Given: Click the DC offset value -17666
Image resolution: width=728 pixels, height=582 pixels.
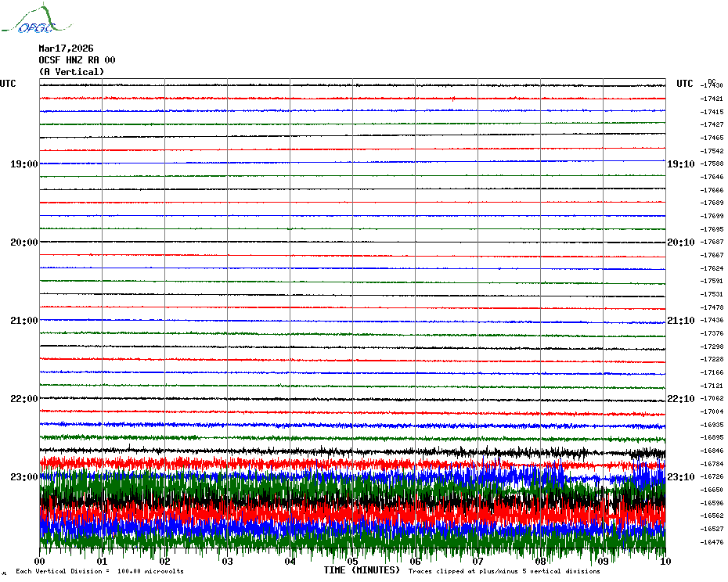Looking at the screenshot, I should point(712,190).
